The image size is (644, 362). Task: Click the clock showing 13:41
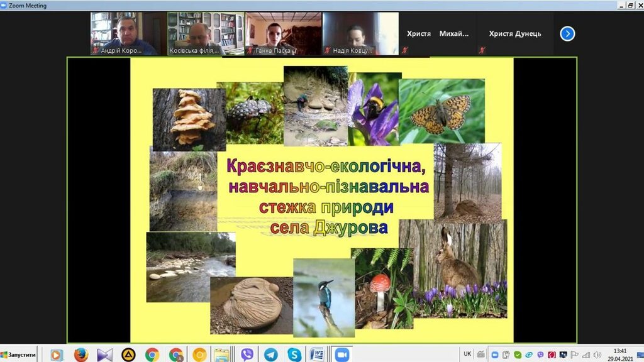(621, 354)
